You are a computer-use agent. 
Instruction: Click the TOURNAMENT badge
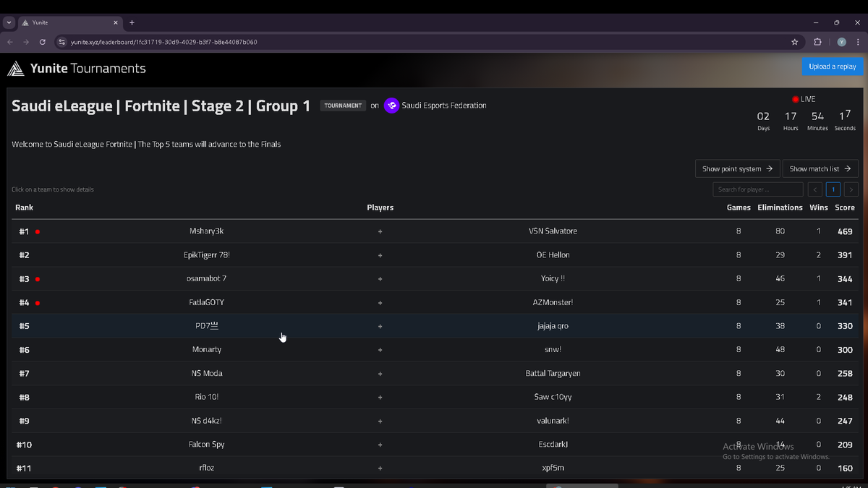[343, 106]
